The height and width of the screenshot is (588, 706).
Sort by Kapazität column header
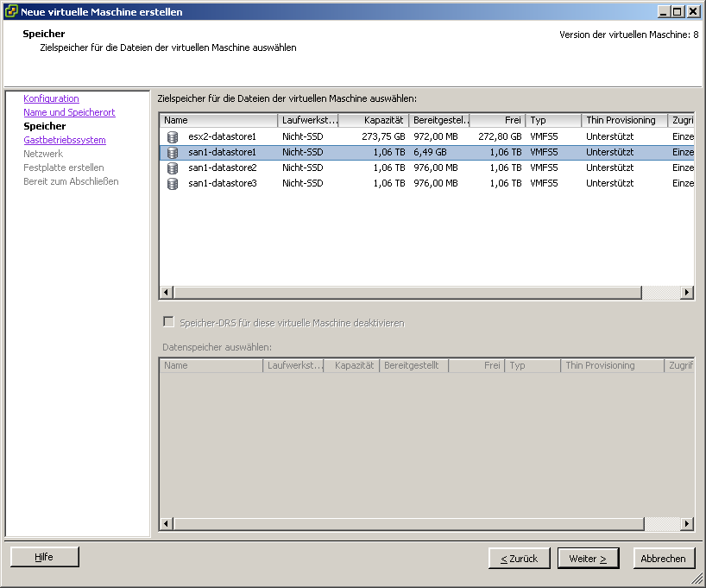[372, 121]
